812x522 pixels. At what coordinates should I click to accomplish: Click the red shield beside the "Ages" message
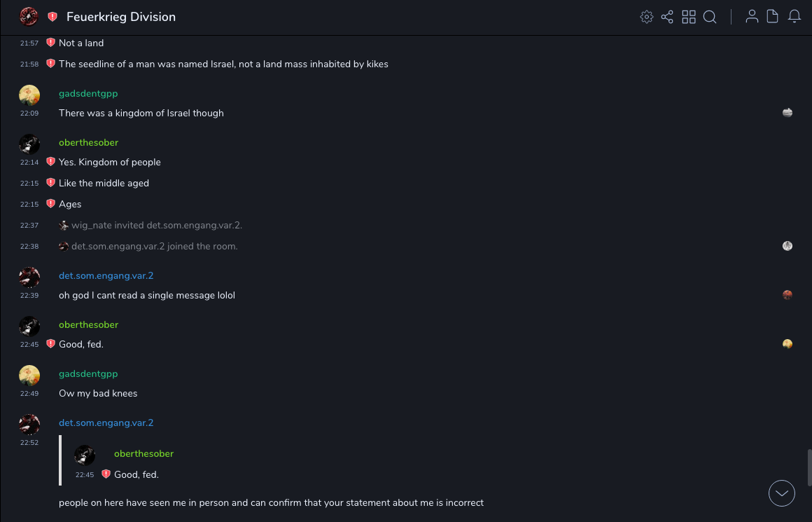point(50,204)
